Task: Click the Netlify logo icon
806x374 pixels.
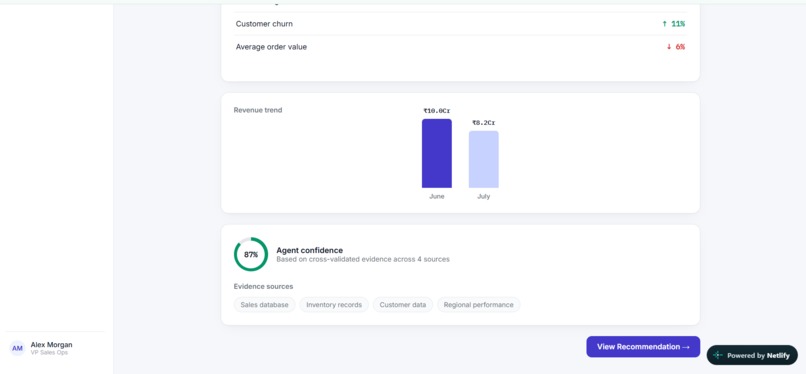Action: (x=718, y=356)
